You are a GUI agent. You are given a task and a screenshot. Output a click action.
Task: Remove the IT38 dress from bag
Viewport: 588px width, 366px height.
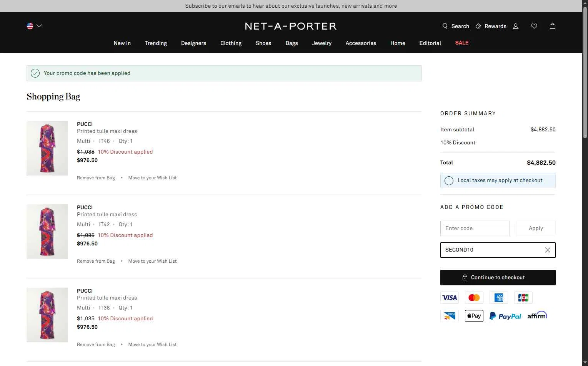coord(96,344)
